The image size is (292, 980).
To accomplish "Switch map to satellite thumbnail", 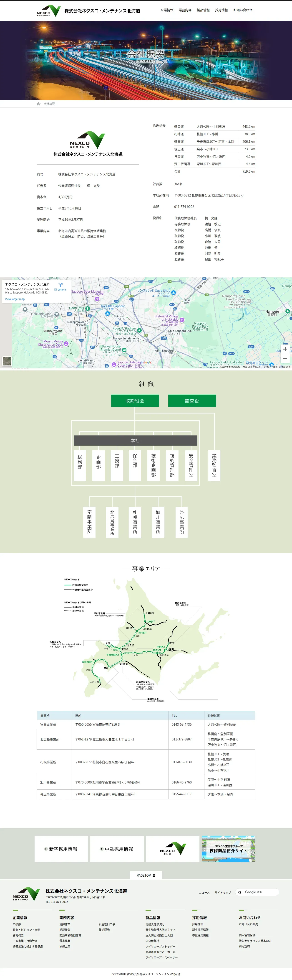I will (x=7, y=361).
